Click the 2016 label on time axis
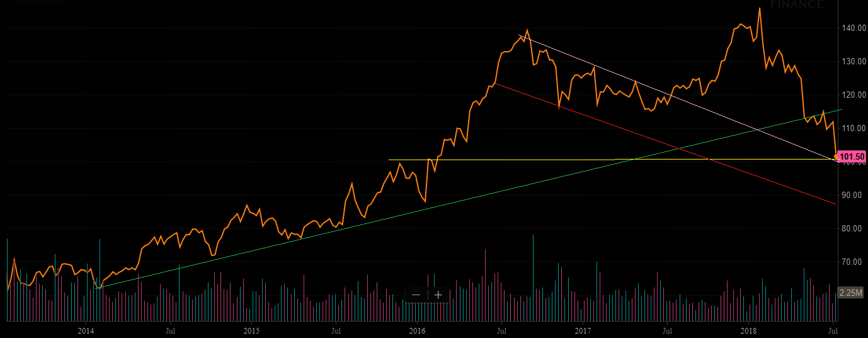868x338 pixels. [x=417, y=330]
